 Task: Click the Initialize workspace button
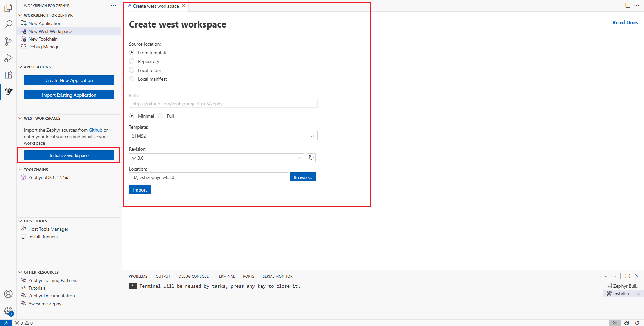69,155
